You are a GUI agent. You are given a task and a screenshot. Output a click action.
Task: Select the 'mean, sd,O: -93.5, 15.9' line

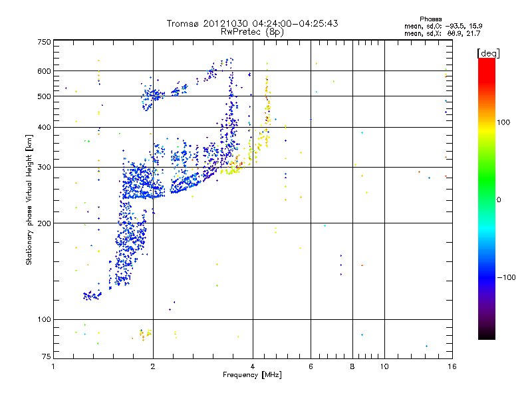(x=443, y=26)
